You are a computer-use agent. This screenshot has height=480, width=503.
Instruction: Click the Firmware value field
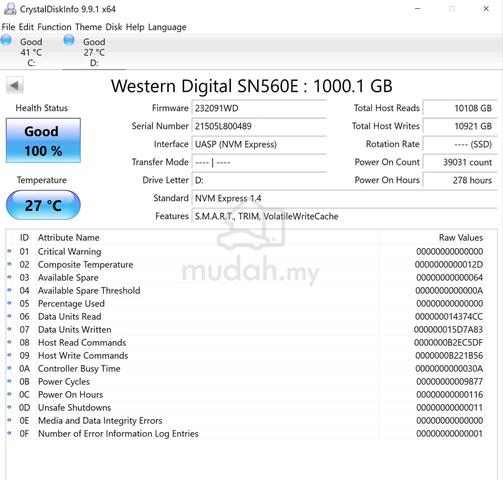coord(259,108)
